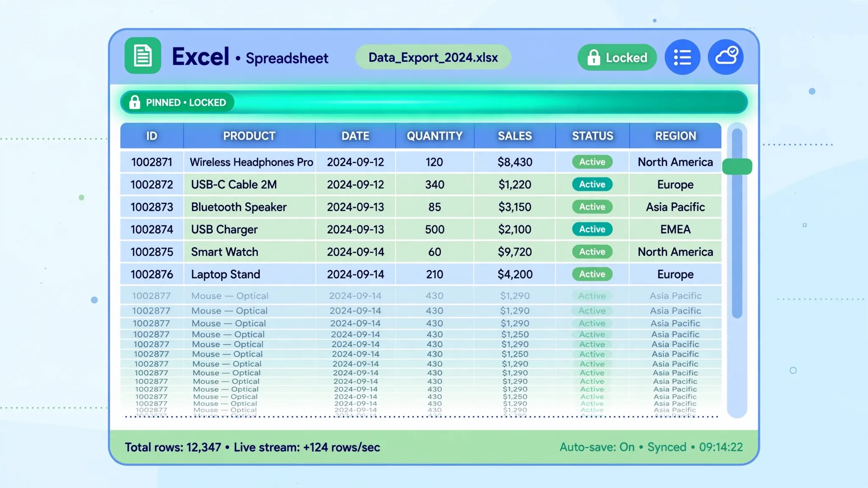Select the STATUS column header
Viewport: 868px width, 488px height.
pyautogui.click(x=593, y=136)
